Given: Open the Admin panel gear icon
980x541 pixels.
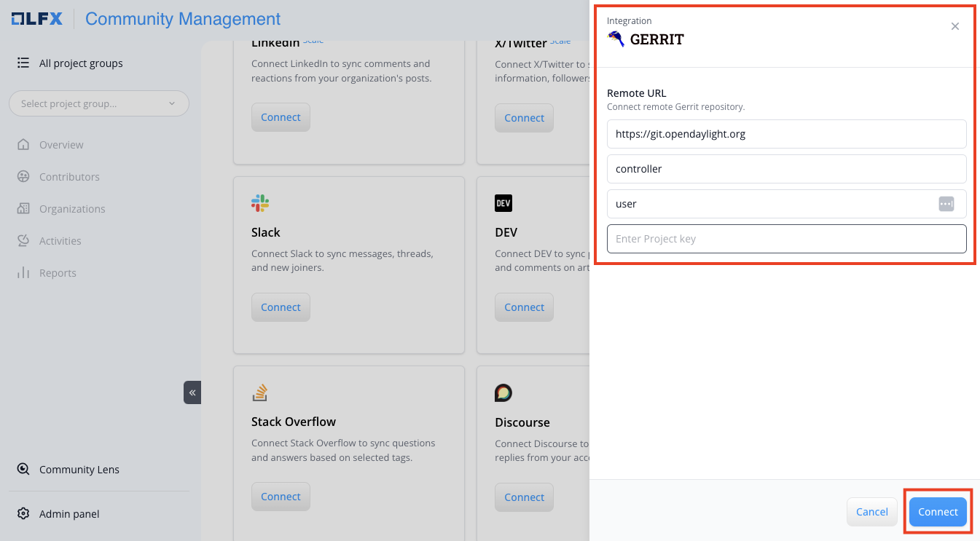Looking at the screenshot, I should [23, 514].
